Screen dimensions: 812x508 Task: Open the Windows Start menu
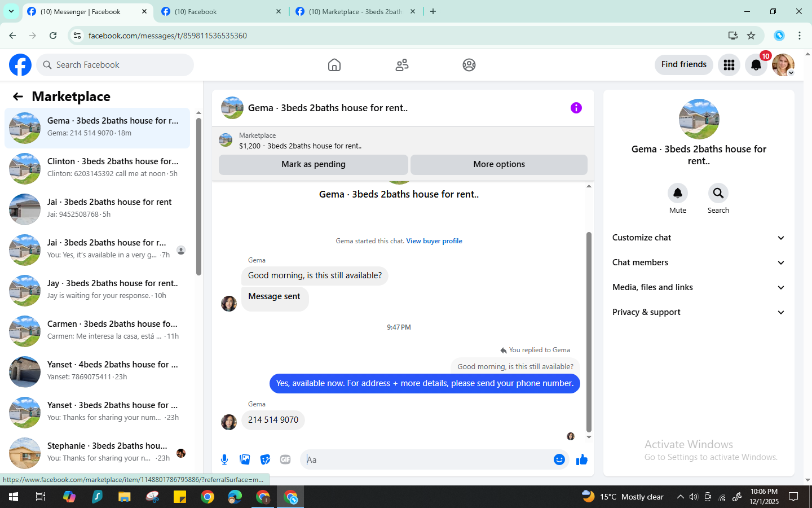(14, 497)
